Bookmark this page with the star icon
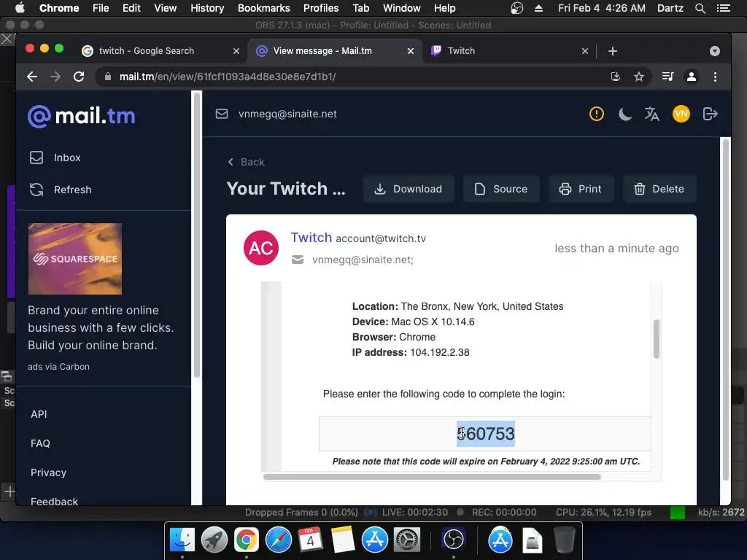Image resolution: width=747 pixels, height=560 pixels. coord(639,77)
